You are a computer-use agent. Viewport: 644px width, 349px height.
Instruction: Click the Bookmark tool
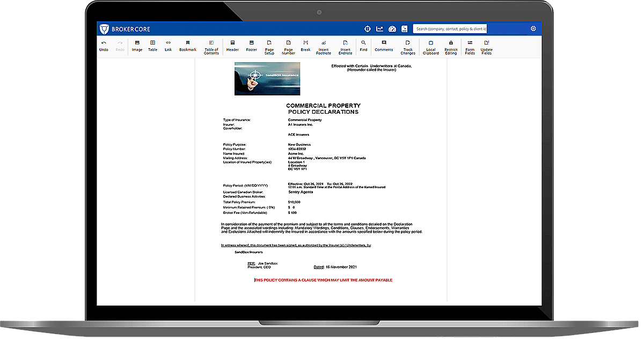188,46
